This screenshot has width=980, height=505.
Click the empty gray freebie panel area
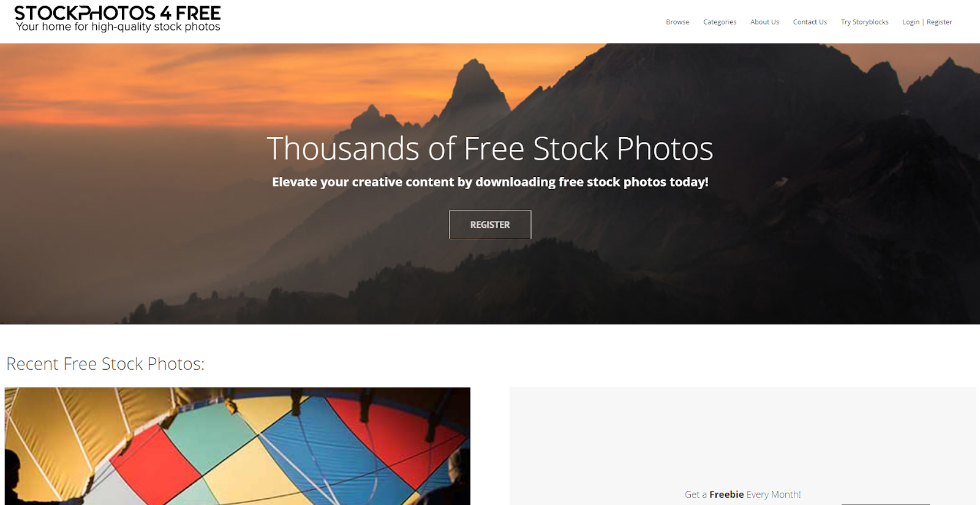742,435
